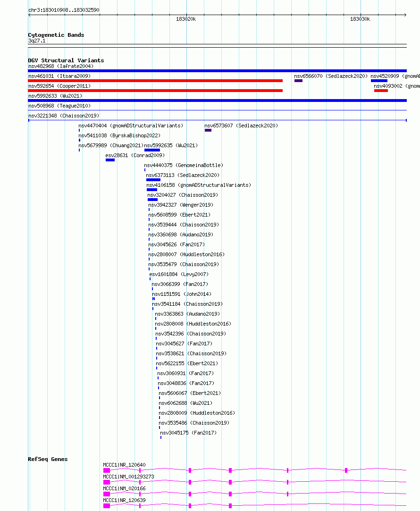Click nsv3539444 (Chaisson2019) label

(x=184, y=225)
